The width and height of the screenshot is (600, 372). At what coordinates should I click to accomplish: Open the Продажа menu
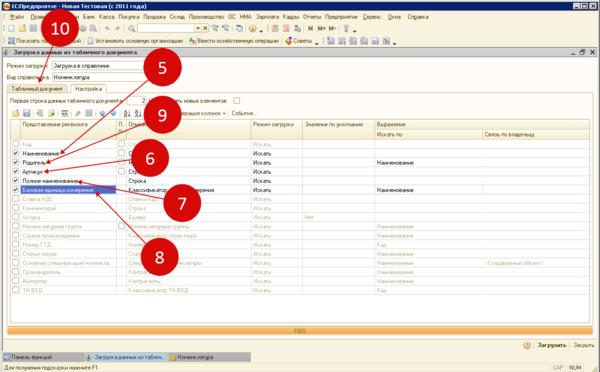(x=154, y=17)
